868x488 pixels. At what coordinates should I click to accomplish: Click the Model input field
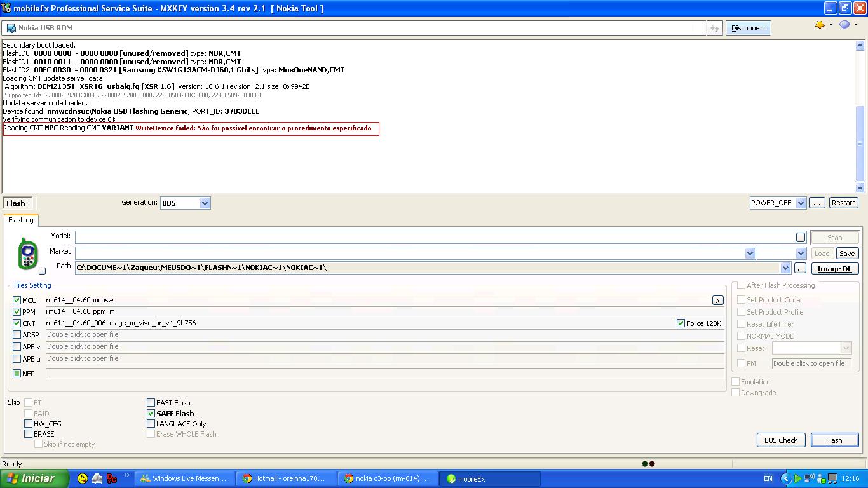440,237
